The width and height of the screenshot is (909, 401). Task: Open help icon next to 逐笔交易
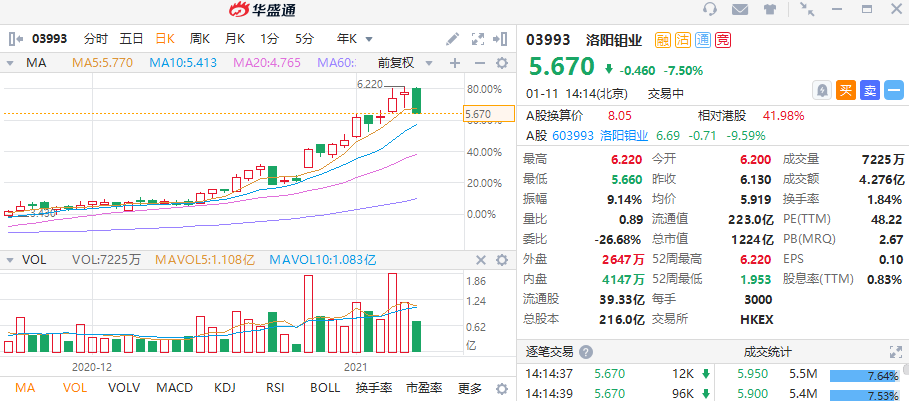pos(586,352)
